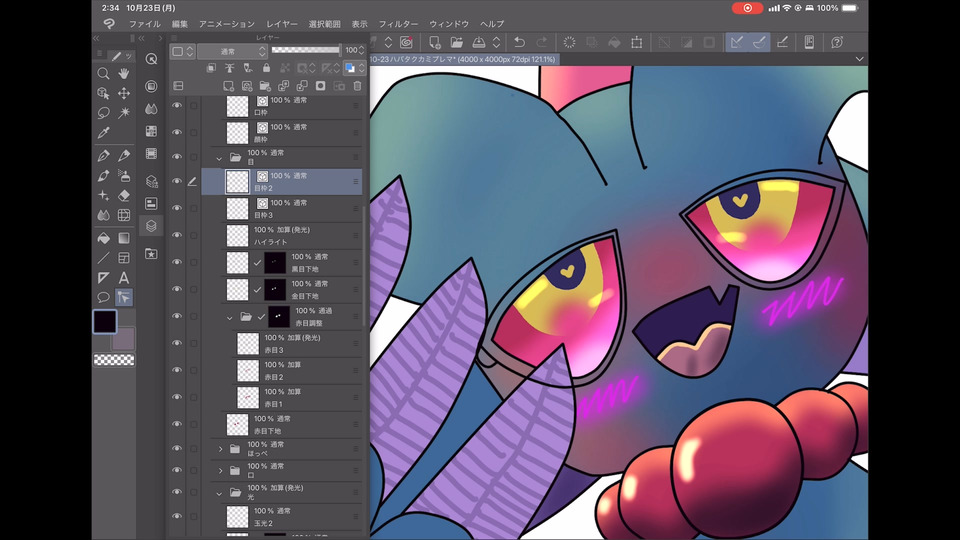Click the create layer mask icon
This screenshot has height=540, width=960.
coord(320,86)
